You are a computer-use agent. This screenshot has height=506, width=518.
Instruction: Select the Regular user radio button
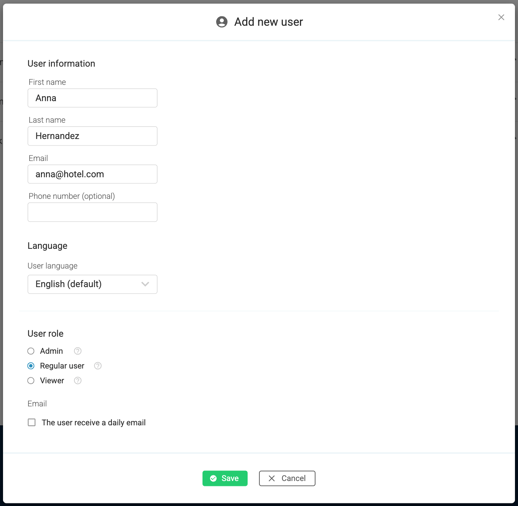pos(31,366)
